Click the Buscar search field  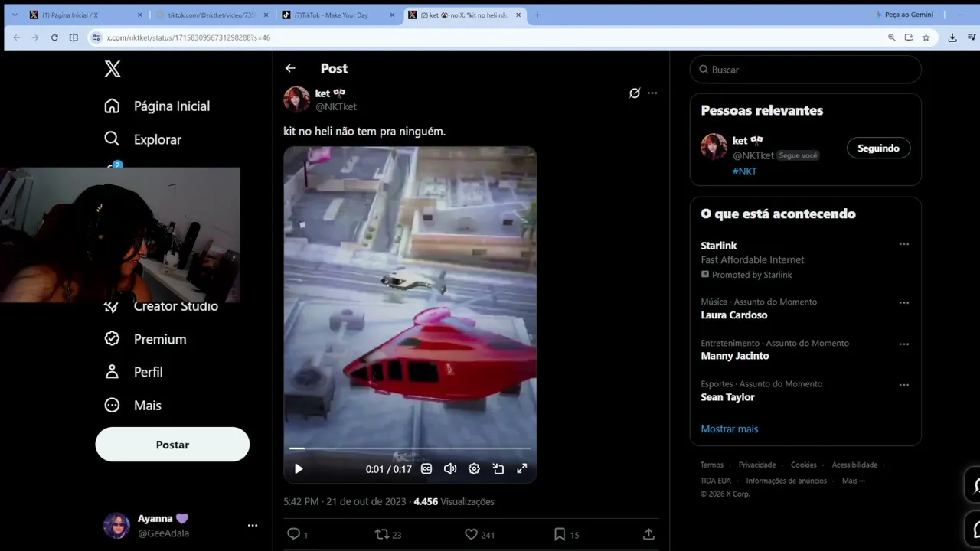[805, 70]
